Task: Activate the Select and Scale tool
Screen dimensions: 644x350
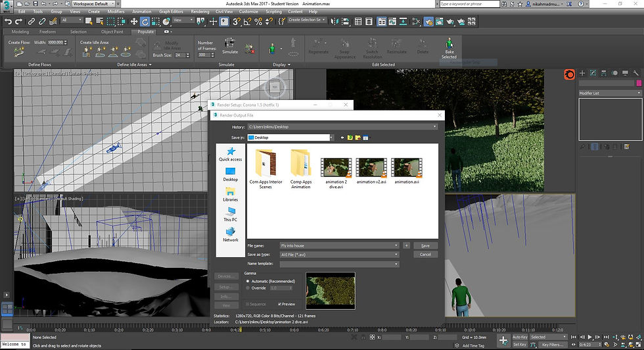Action: click(156, 22)
